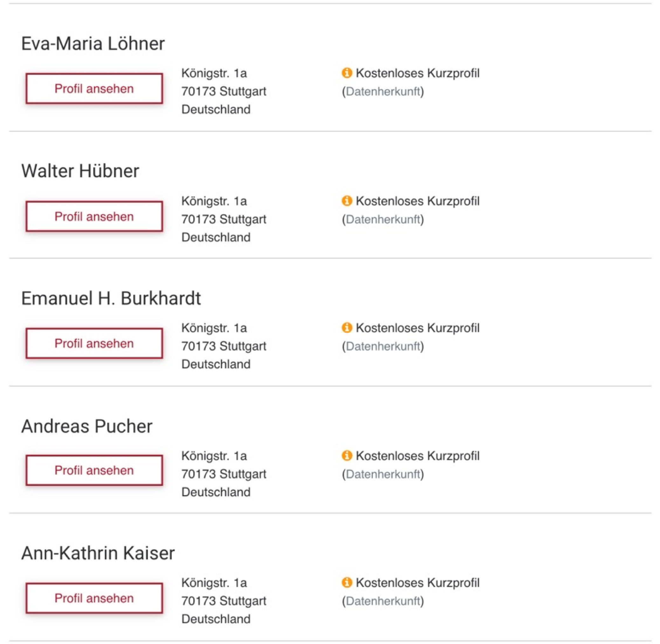Image resolution: width=660 pixels, height=644 pixels.
Task: Click Profil ansehen under Ann-Kathrin Kaiser
Action: tap(94, 598)
